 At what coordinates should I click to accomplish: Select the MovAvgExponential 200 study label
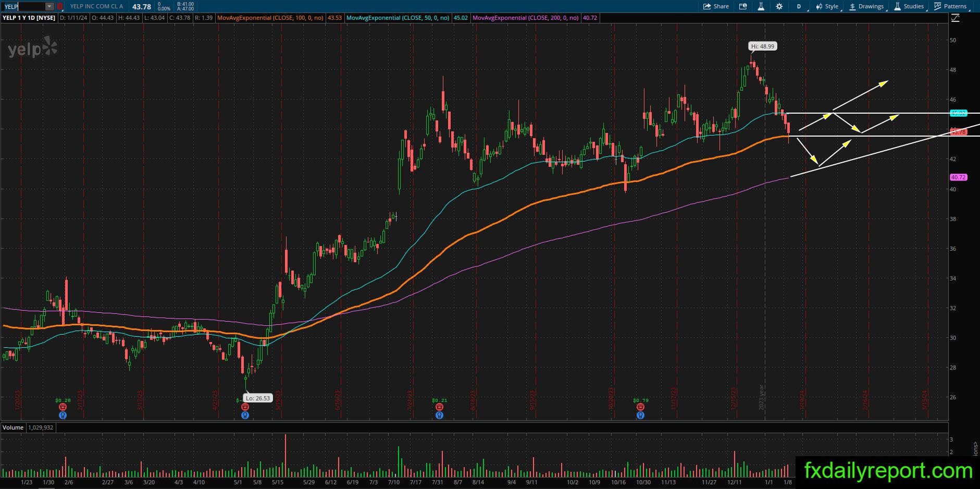coord(526,18)
